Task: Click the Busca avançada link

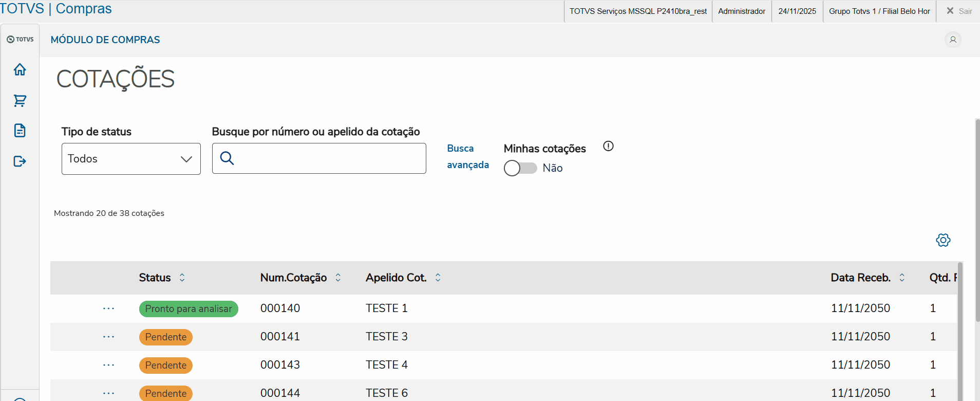Action: tap(467, 156)
